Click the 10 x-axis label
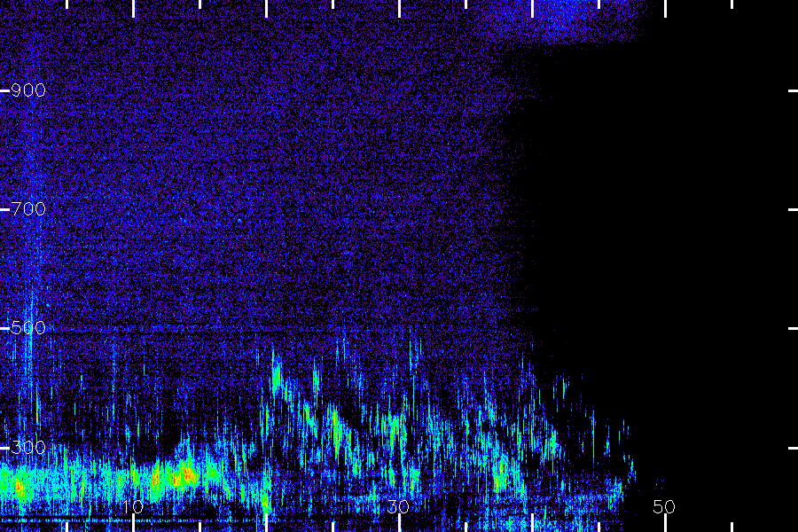The width and height of the screenshot is (798, 532). pos(132,506)
